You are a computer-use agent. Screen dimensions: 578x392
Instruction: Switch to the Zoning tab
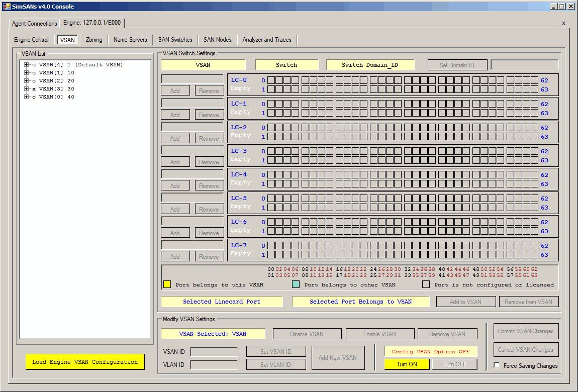[94, 40]
